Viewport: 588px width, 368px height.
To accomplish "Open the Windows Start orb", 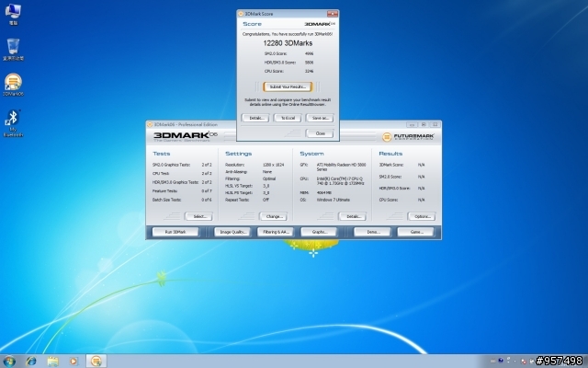I will pyautogui.click(x=9, y=362).
